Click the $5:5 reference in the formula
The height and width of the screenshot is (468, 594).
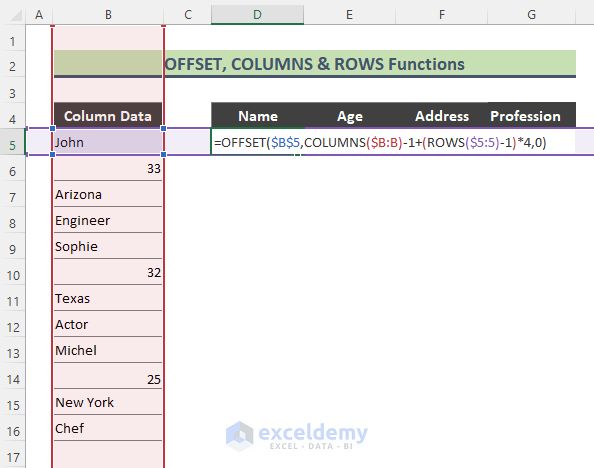[x=483, y=142]
